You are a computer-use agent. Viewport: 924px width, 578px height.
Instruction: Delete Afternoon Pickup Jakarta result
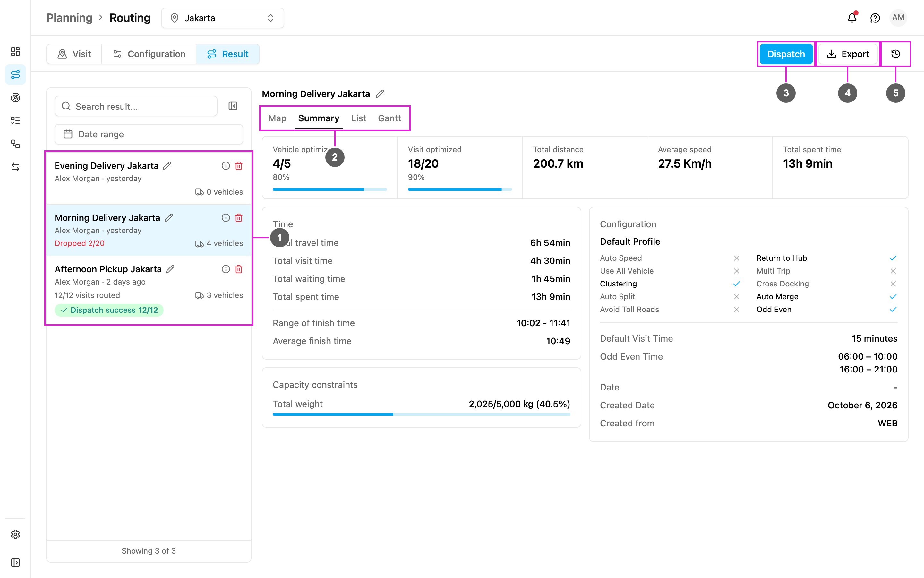coord(239,269)
